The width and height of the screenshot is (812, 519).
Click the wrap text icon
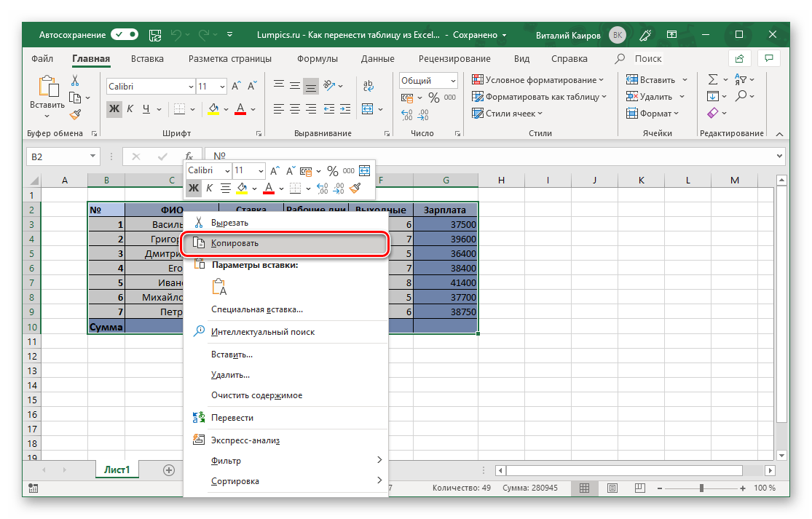coord(368,85)
